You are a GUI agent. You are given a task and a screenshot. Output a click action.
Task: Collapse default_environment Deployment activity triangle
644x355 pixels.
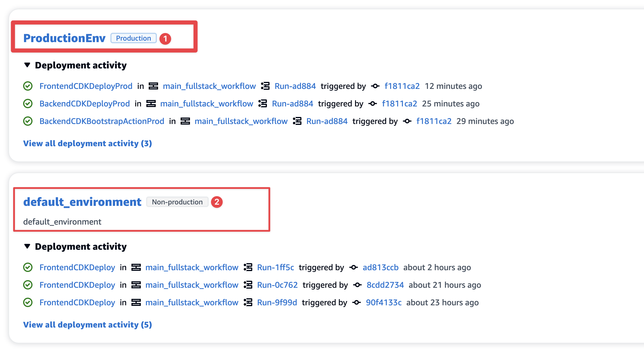pos(27,246)
